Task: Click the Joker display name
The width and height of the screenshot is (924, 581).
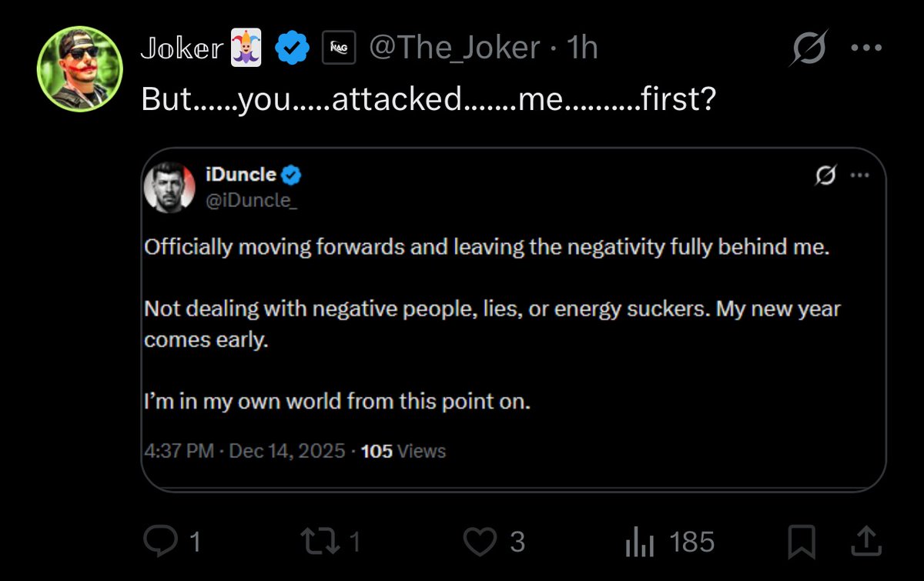Action: click(x=181, y=50)
